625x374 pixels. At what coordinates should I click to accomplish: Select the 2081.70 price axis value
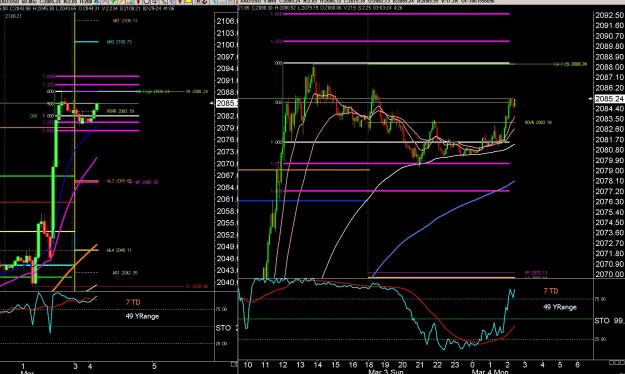[609, 140]
